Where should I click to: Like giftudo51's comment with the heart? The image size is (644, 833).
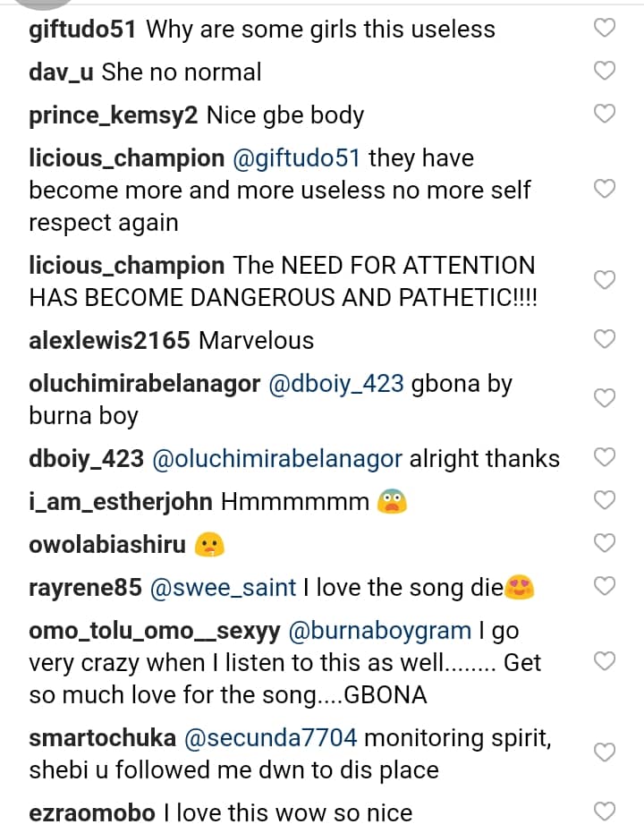point(605,29)
